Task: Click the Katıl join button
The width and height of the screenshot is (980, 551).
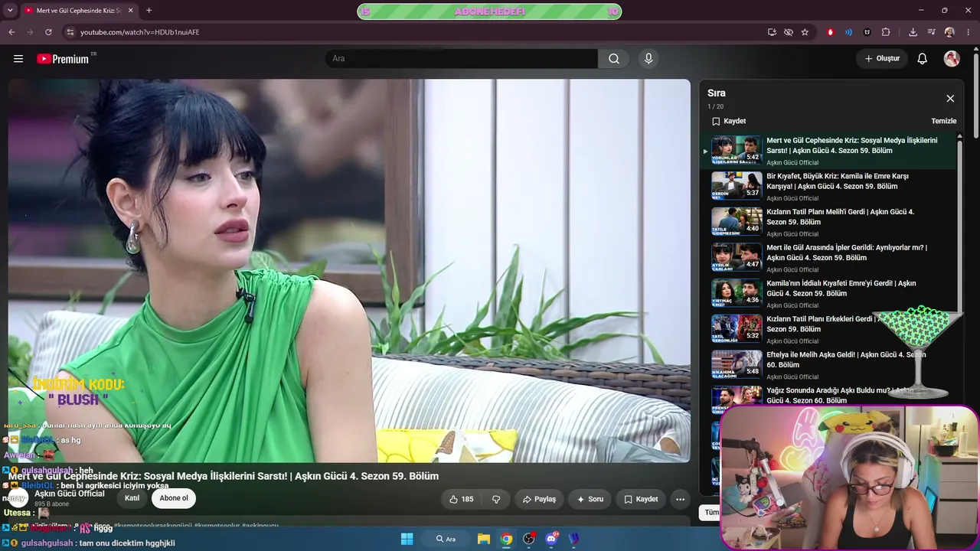Action: click(x=132, y=498)
